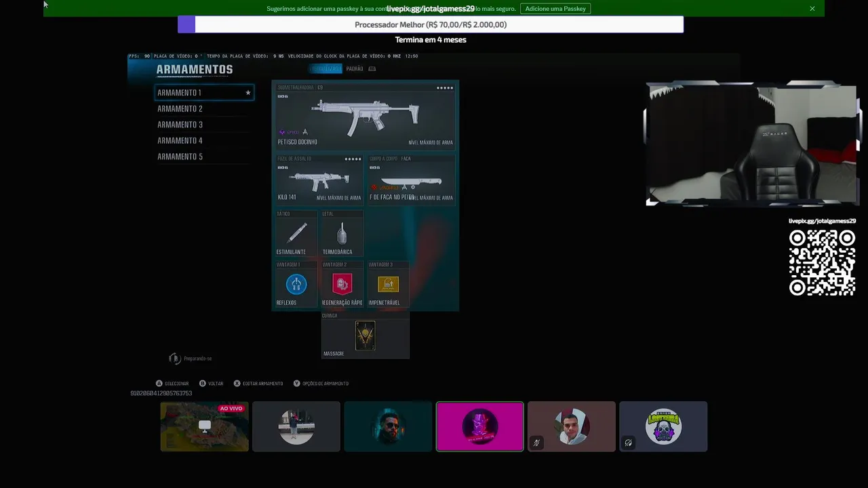Switch to the Padrão loadouts tab
868x488 pixels.
355,68
